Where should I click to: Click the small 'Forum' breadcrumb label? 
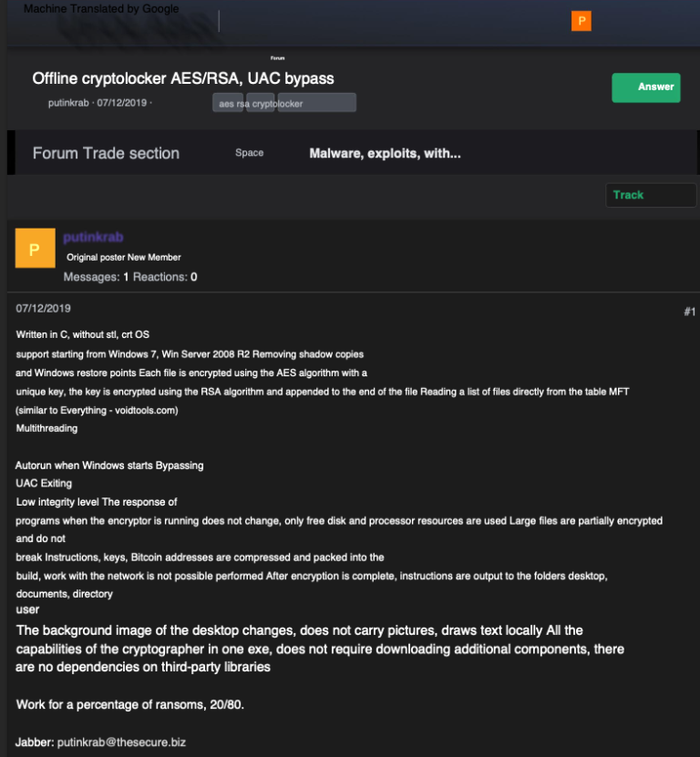(x=278, y=57)
